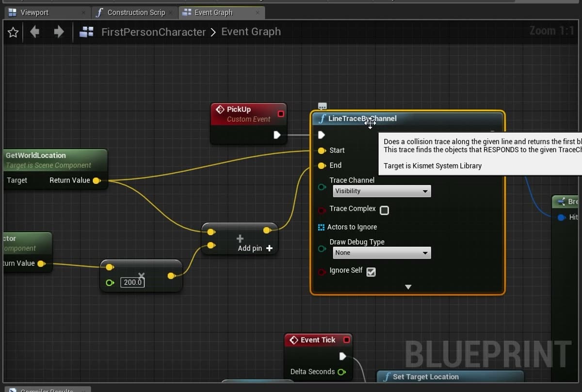Open the Event Graph breadcrumb link

click(251, 32)
